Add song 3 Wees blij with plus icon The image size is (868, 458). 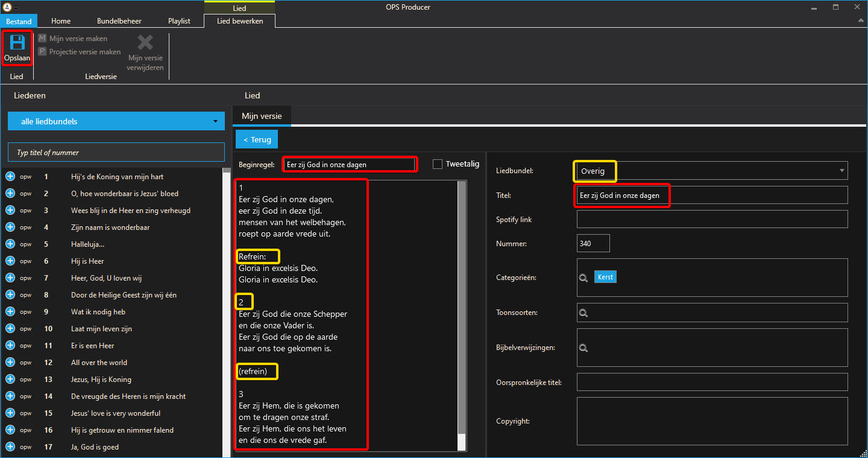coord(10,211)
